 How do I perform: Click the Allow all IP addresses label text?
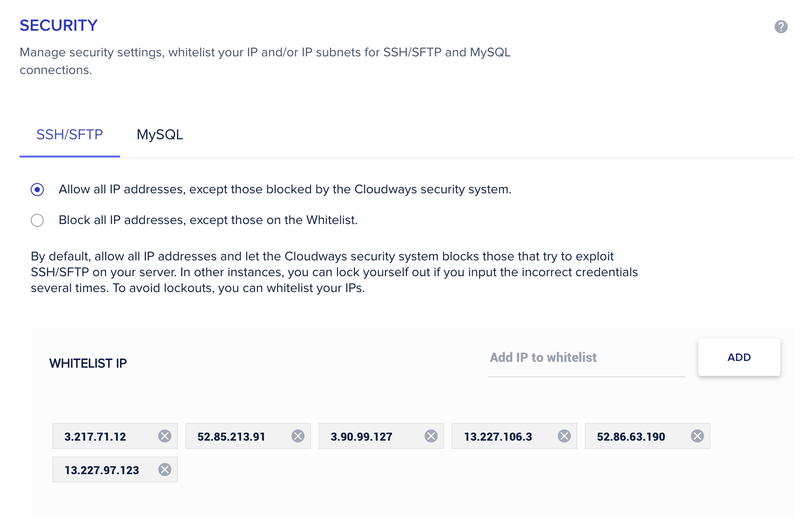click(x=285, y=190)
